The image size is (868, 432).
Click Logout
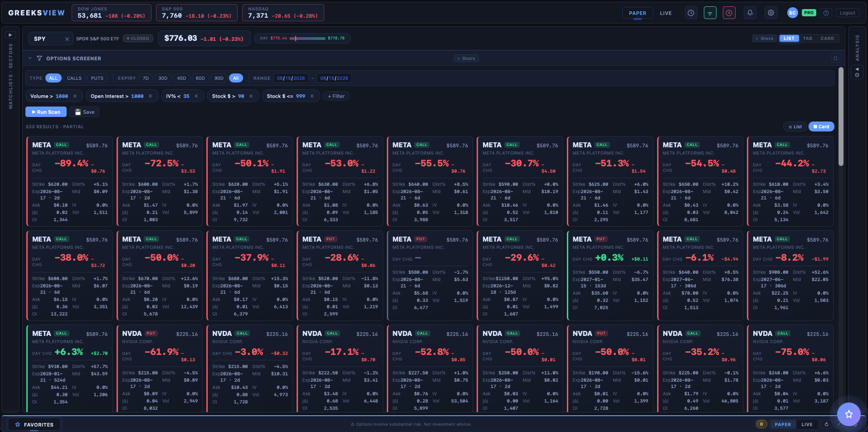pos(847,13)
